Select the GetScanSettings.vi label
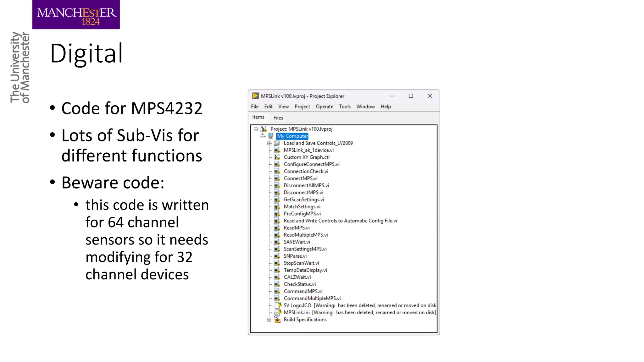644x362 pixels. (x=304, y=200)
